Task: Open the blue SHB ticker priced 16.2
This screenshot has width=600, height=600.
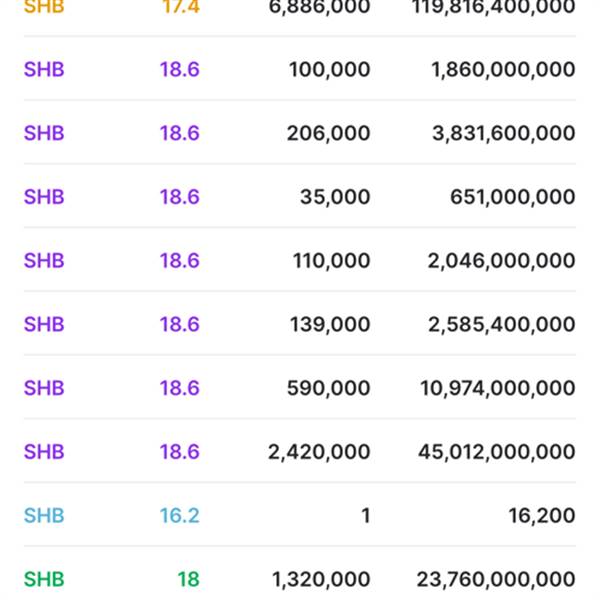Action: click(44, 516)
